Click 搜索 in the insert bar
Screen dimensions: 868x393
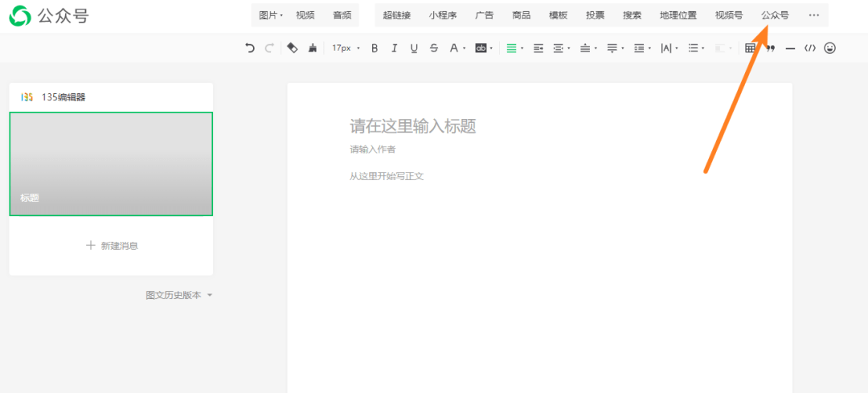[x=633, y=15]
